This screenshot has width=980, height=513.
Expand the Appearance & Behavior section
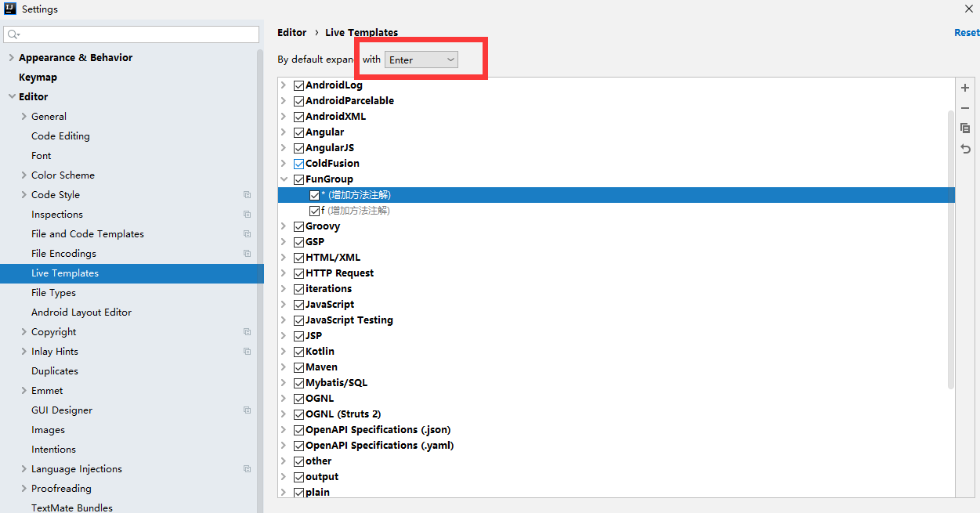(11, 58)
